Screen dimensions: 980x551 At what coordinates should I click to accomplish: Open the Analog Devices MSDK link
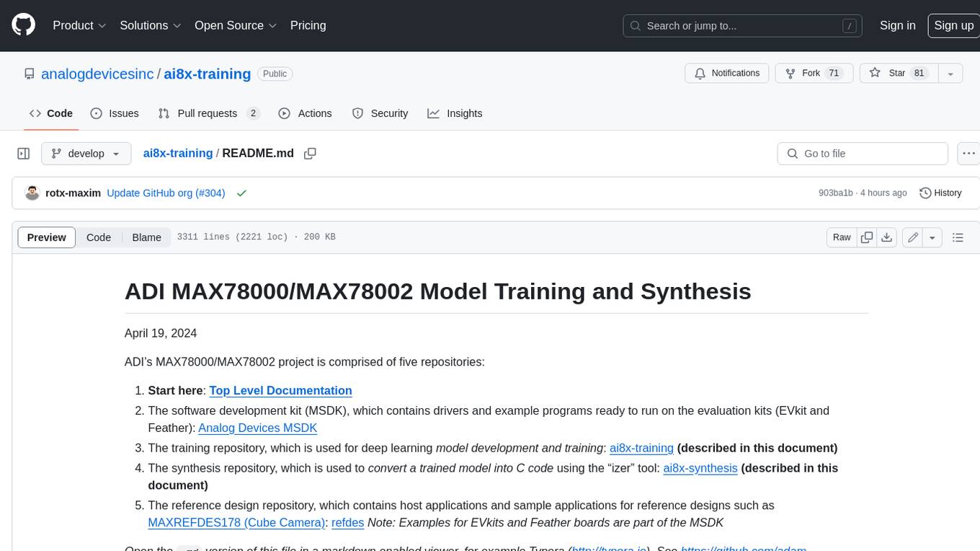[258, 428]
